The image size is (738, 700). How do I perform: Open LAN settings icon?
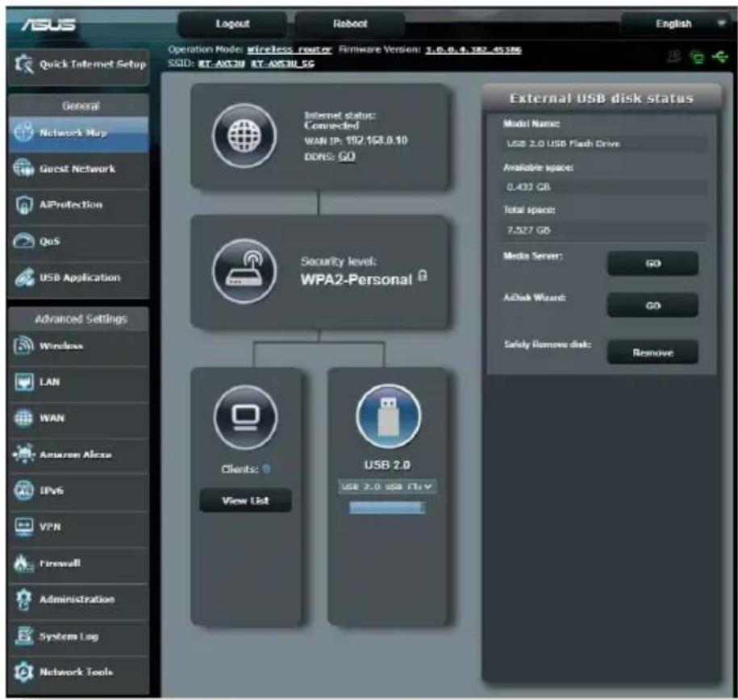23,381
